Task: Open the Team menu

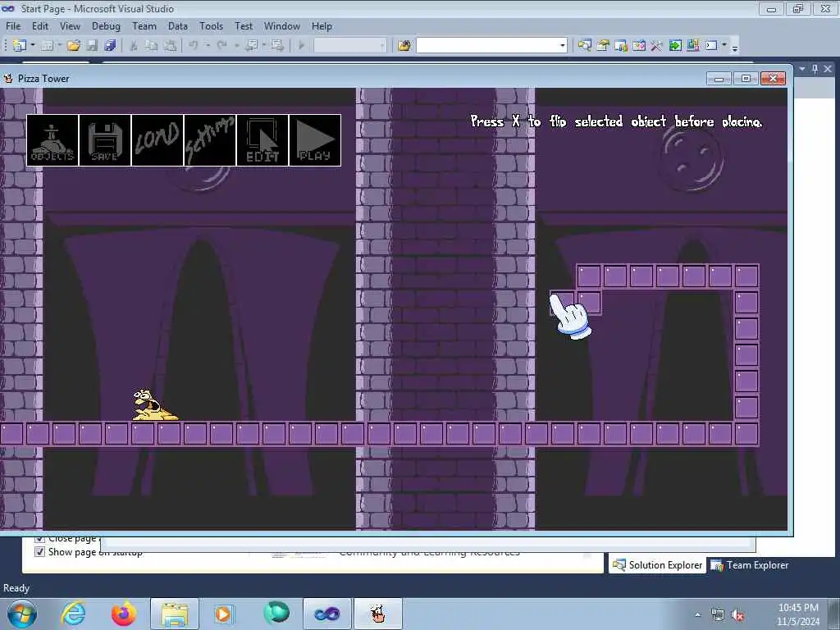Action: click(144, 25)
